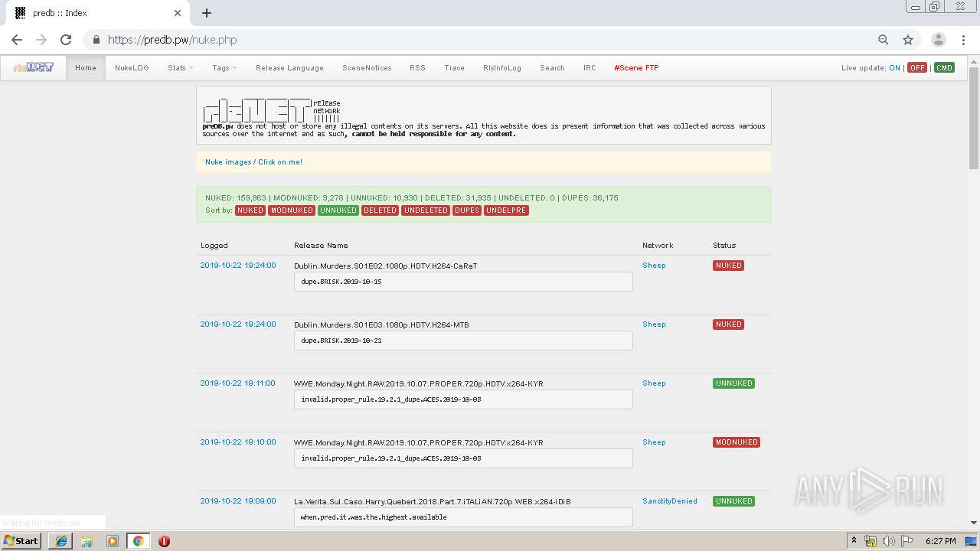
Task: Click the action center flag tray icon
Action: pos(907,541)
